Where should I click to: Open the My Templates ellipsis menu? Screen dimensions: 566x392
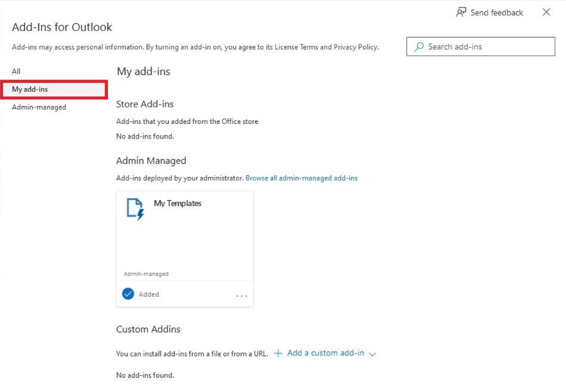click(x=241, y=295)
